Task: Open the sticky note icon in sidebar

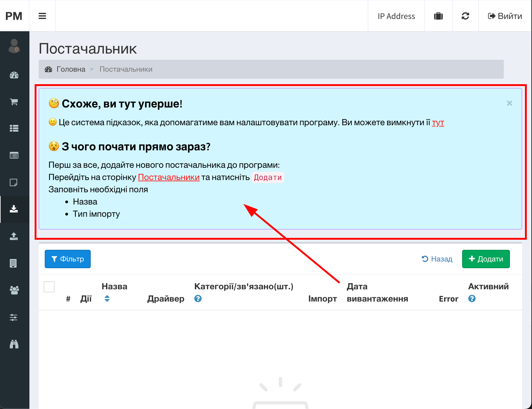Action: pyautogui.click(x=14, y=182)
